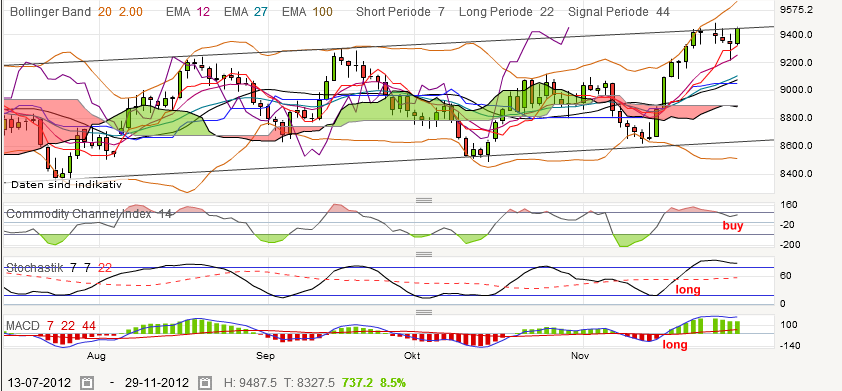This screenshot has width=842, height=391.
Task: Click the Long Periode 22 setting
Action: click(x=506, y=11)
